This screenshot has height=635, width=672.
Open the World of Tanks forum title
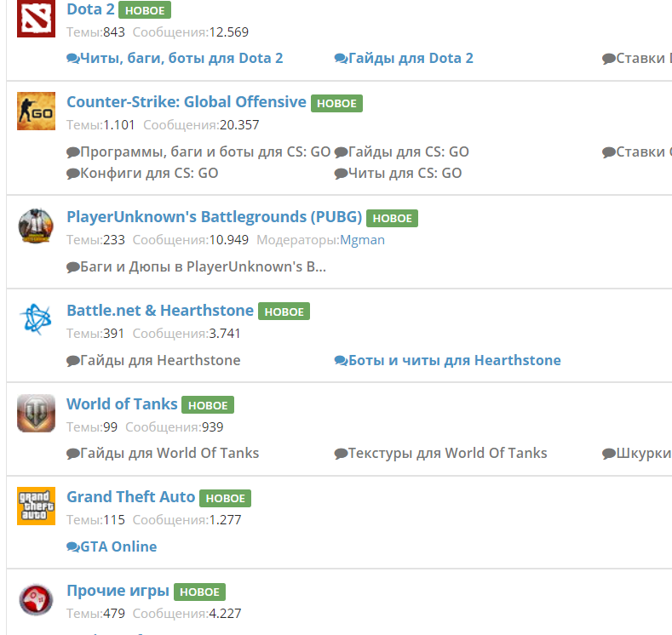tap(122, 403)
